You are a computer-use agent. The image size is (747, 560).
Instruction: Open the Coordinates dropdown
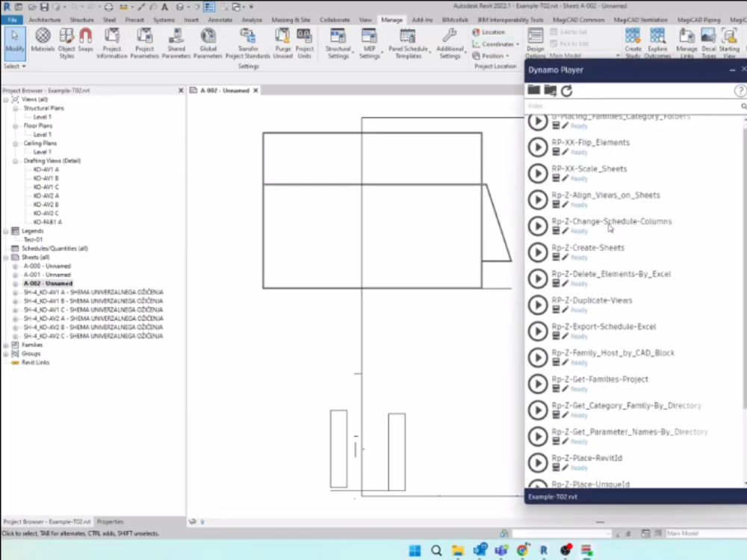pyautogui.click(x=496, y=44)
